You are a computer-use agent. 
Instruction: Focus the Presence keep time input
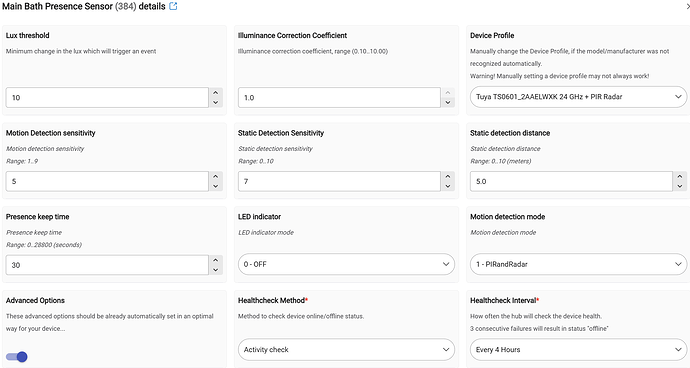tap(107, 265)
